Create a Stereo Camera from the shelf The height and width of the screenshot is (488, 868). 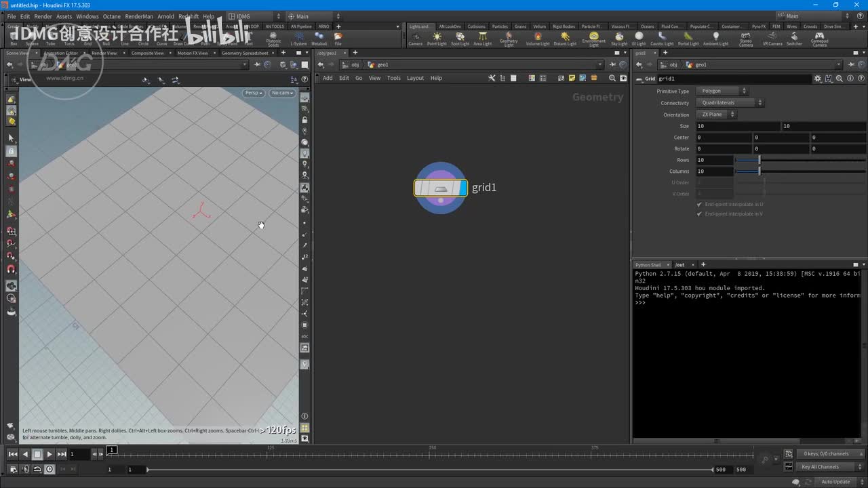746,39
